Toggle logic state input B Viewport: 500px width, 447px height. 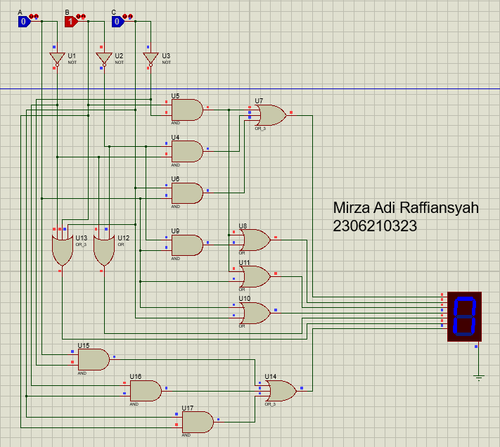pos(71,22)
